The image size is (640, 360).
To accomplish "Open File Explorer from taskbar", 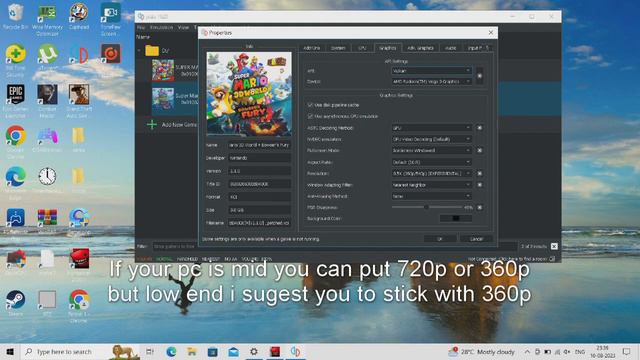I will pos(192,351).
